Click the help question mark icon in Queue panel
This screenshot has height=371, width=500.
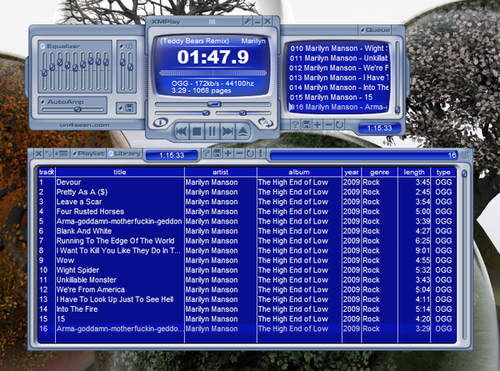[295, 125]
